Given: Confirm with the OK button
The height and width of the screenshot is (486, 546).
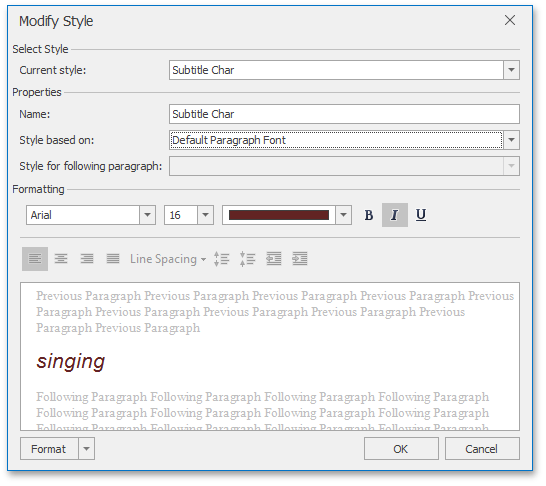Looking at the screenshot, I should 401,449.
